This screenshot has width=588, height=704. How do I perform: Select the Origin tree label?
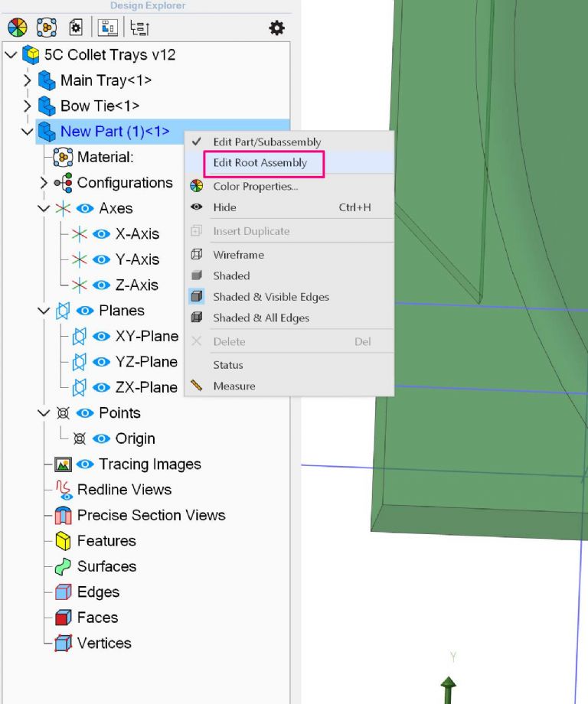pyautogui.click(x=136, y=438)
